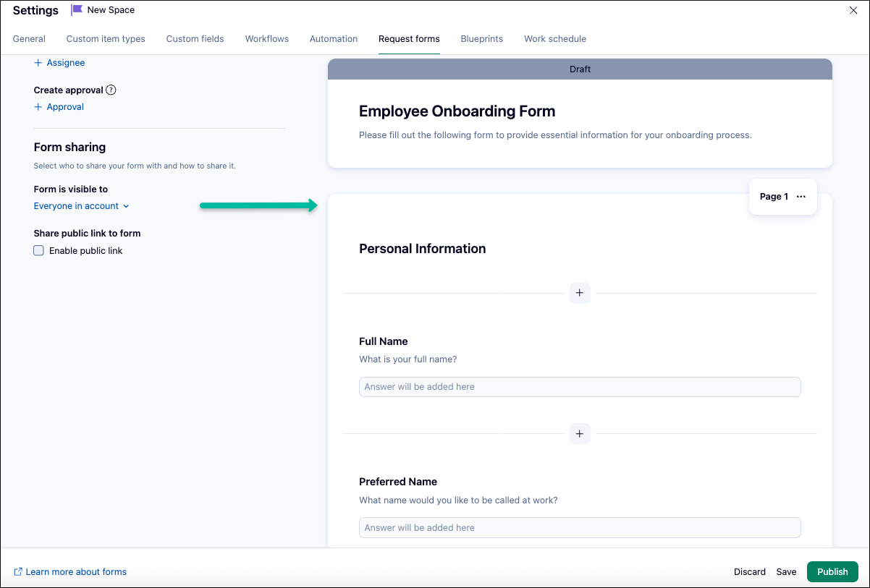Go to the Blueprints tab
This screenshot has height=588, width=870.
[x=481, y=39]
